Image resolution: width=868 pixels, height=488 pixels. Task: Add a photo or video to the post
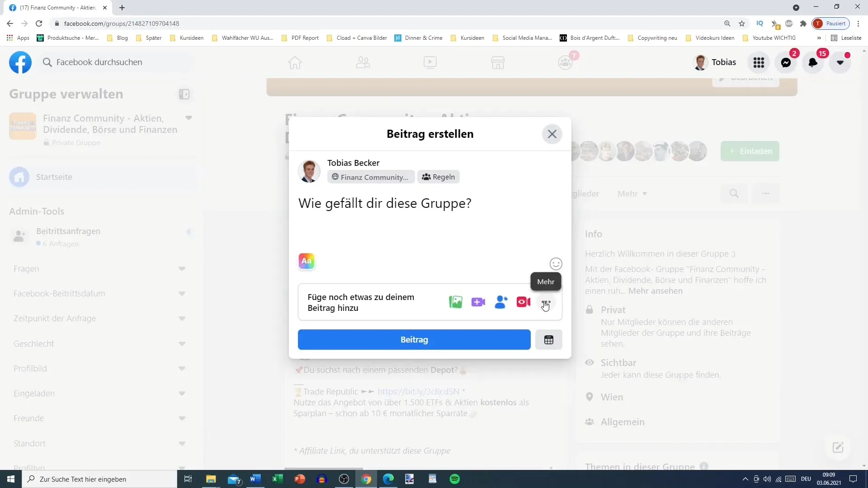click(456, 302)
